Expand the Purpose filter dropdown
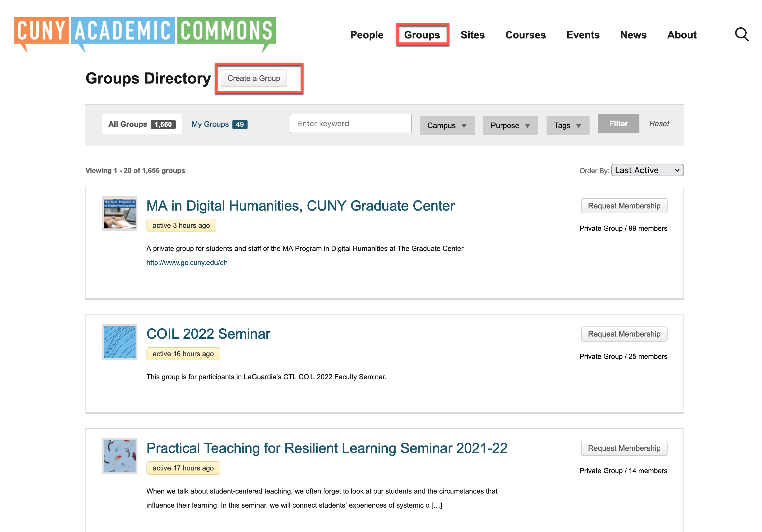 (510, 125)
